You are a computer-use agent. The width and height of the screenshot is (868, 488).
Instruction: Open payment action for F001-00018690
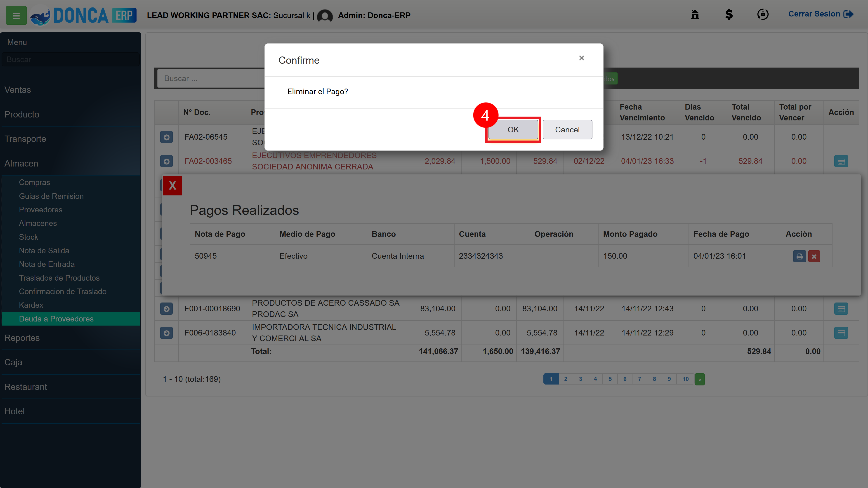click(x=841, y=308)
